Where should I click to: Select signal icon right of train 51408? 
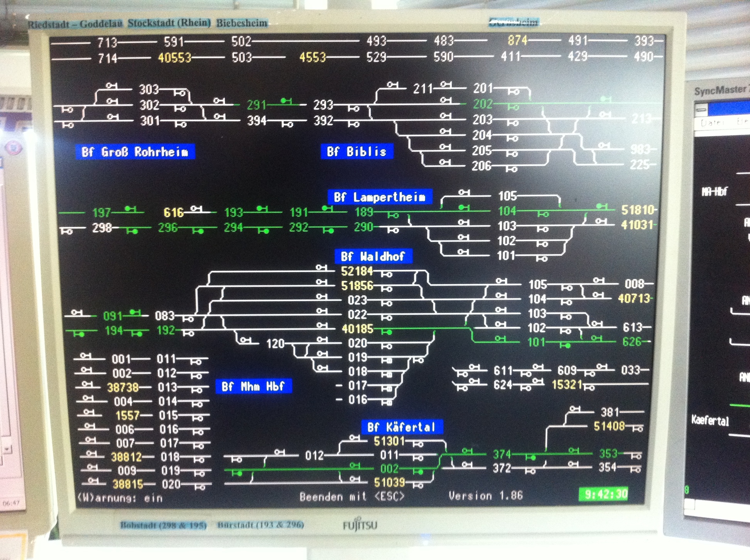637,428
